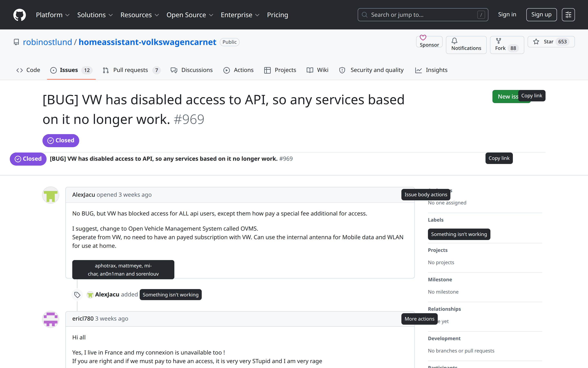Open AlexJacu profile in issue header
This screenshot has width=588, height=368.
click(84, 195)
